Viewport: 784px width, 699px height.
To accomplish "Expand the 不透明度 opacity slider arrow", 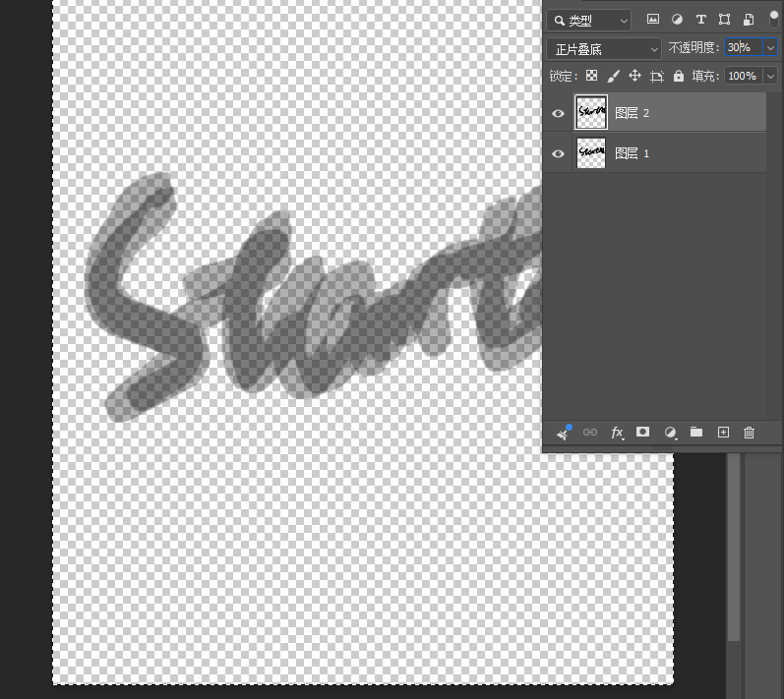I will [x=770, y=48].
